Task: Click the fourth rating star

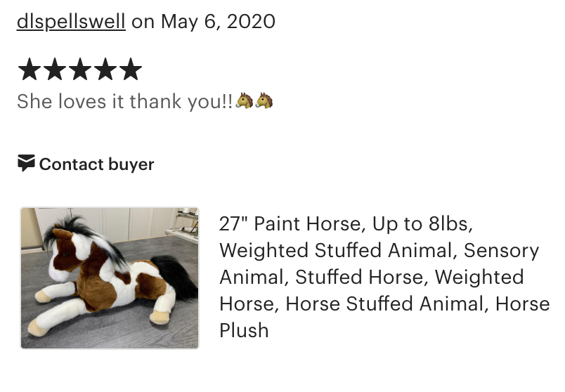Action: pyautogui.click(x=105, y=70)
